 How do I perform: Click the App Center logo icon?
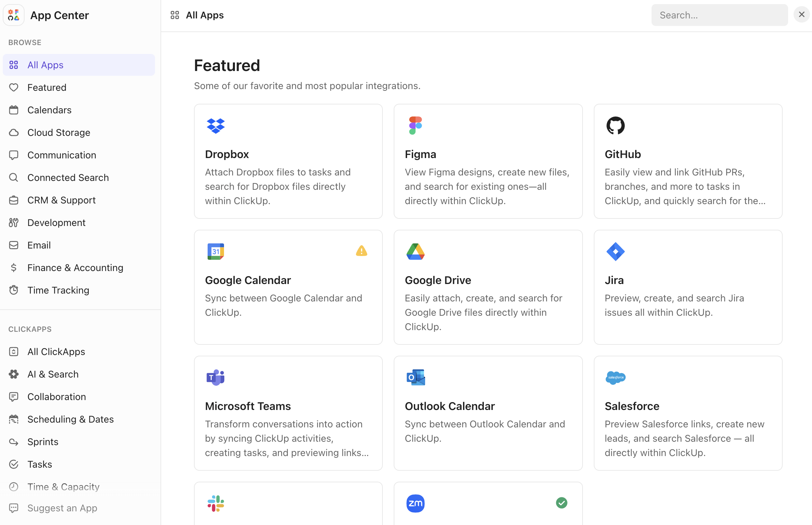[x=14, y=15]
